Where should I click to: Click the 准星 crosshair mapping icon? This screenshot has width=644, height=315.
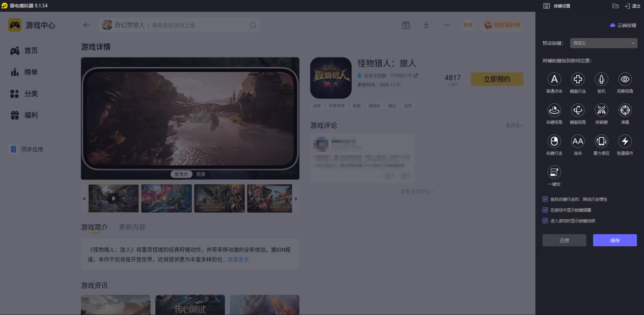tap(625, 110)
